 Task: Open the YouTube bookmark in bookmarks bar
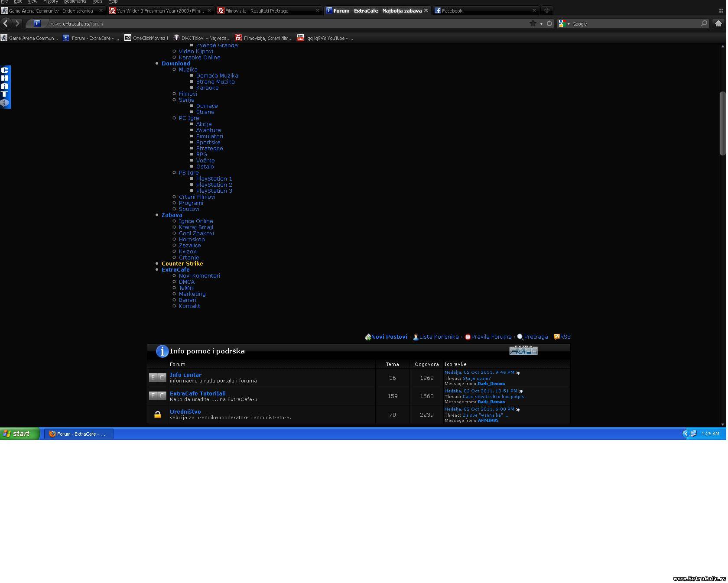point(325,38)
